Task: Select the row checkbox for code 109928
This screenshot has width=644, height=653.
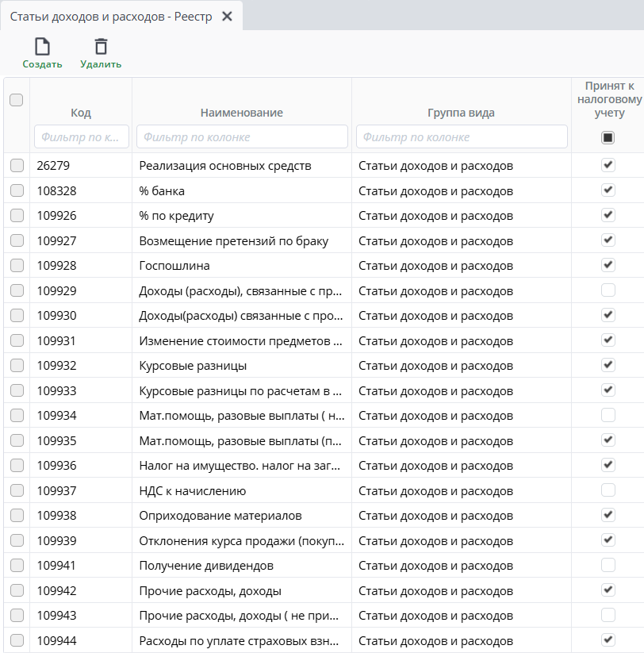Action: click(17, 266)
